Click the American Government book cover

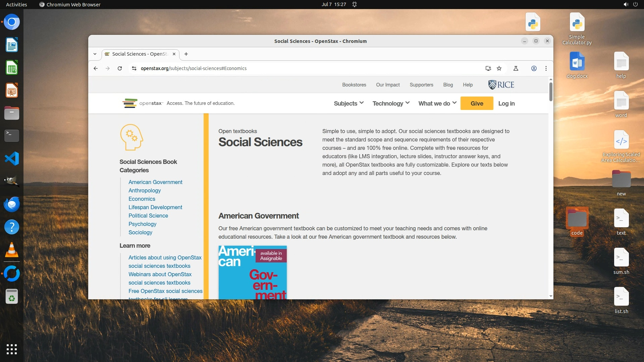point(252,272)
